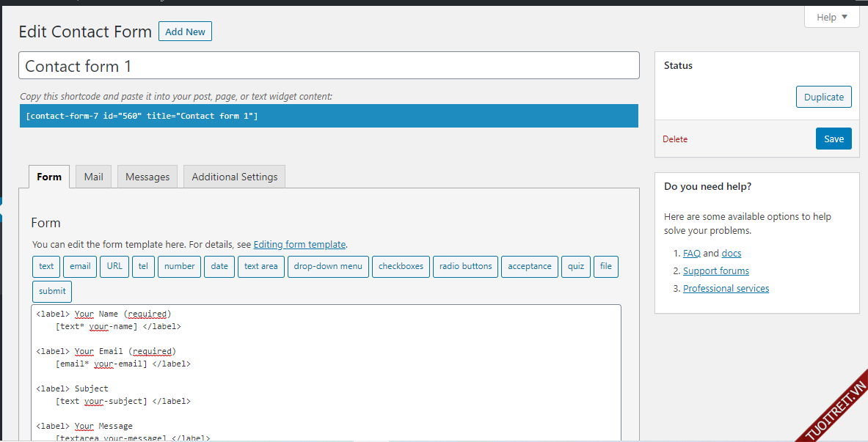Click the Contact form 1 title field
The height and width of the screenshot is (442, 868).
pyautogui.click(x=329, y=66)
